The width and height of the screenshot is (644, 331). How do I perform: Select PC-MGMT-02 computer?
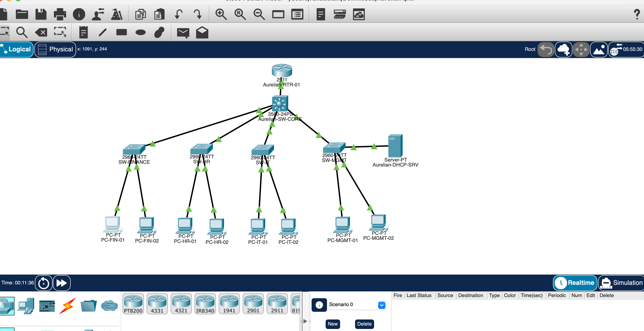tap(378, 222)
